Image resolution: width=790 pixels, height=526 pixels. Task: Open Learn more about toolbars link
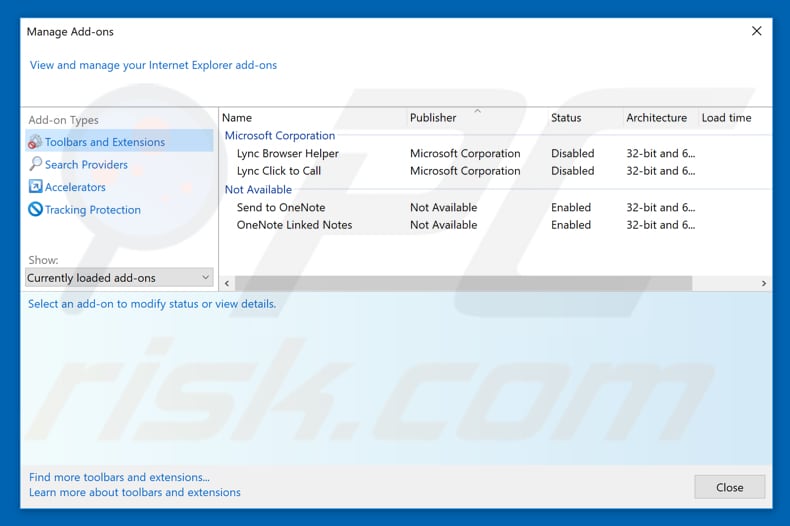pos(135,492)
